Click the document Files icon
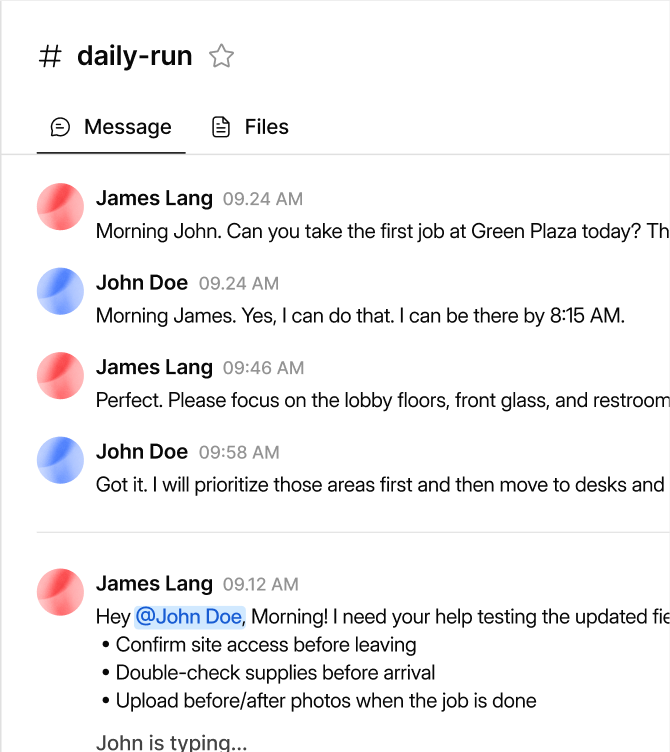This screenshot has height=752, width=670. point(221,127)
